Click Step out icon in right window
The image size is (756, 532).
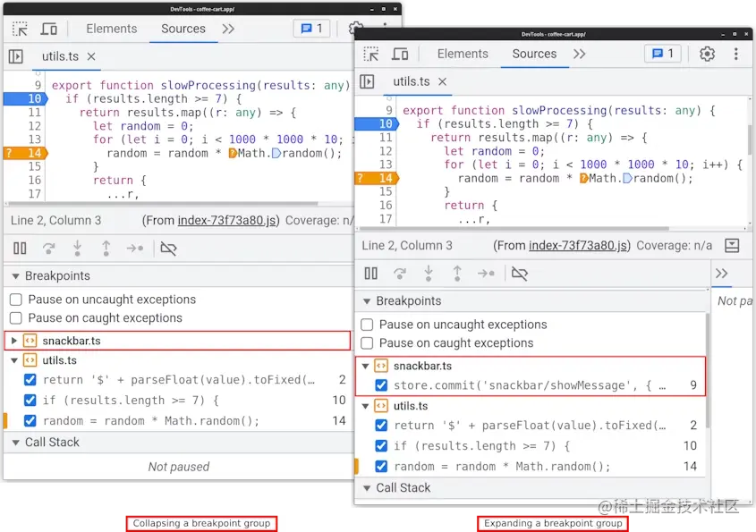(457, 274)
